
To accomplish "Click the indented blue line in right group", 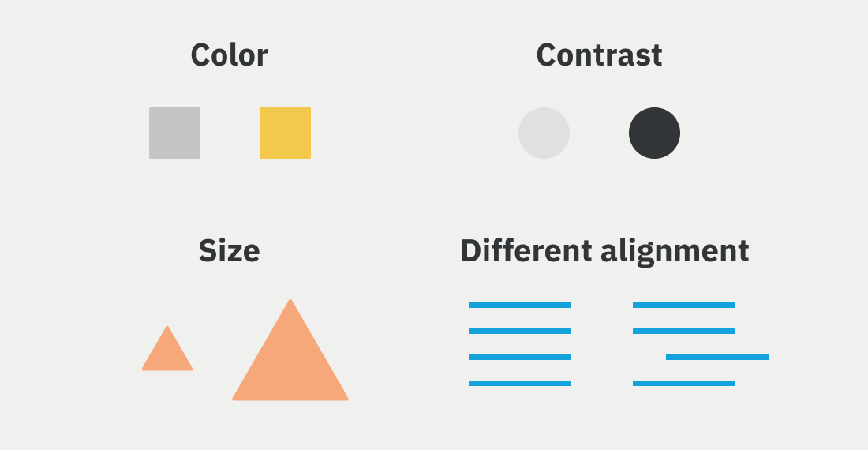I will coord(717,357).
